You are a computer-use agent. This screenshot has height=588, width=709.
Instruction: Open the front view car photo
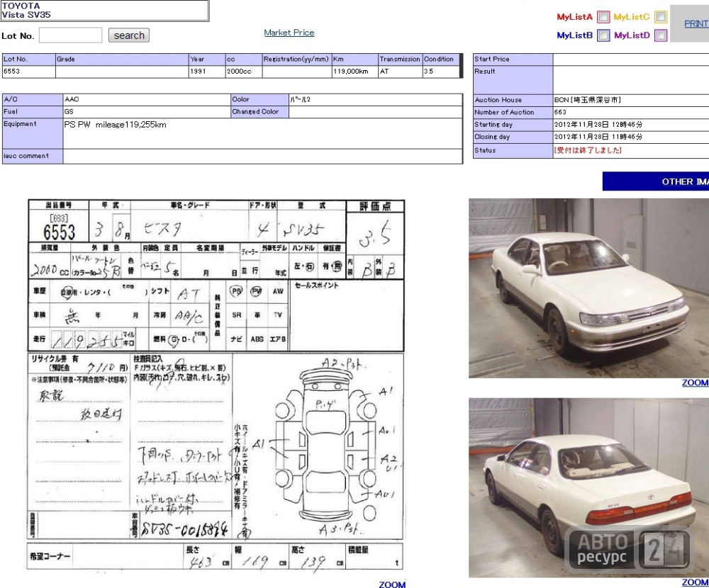pyautogui.click(x=588, y=288)
